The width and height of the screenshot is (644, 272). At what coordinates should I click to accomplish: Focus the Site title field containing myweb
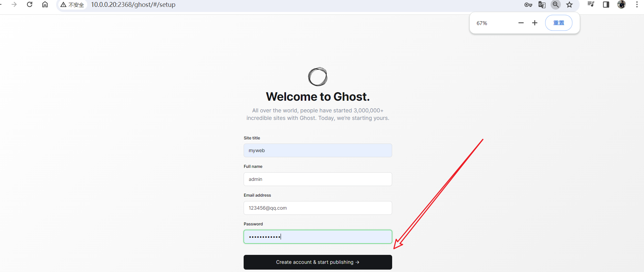click(x=318, y=150)
